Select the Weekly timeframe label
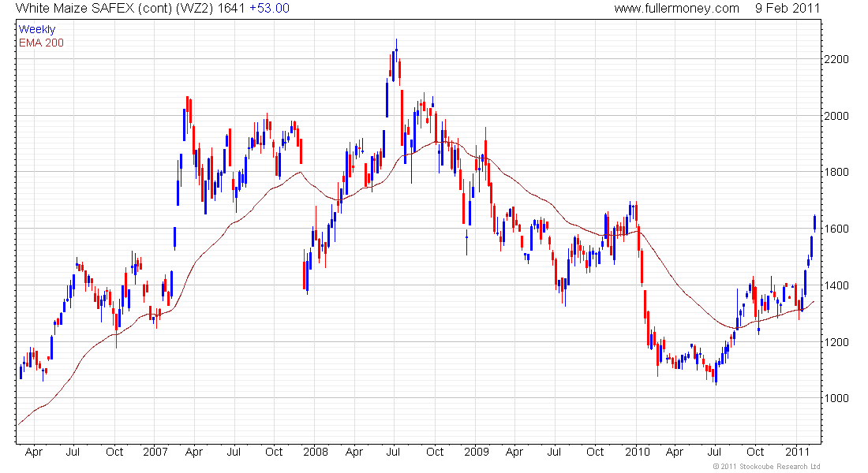868x473 pixels. 36,29
